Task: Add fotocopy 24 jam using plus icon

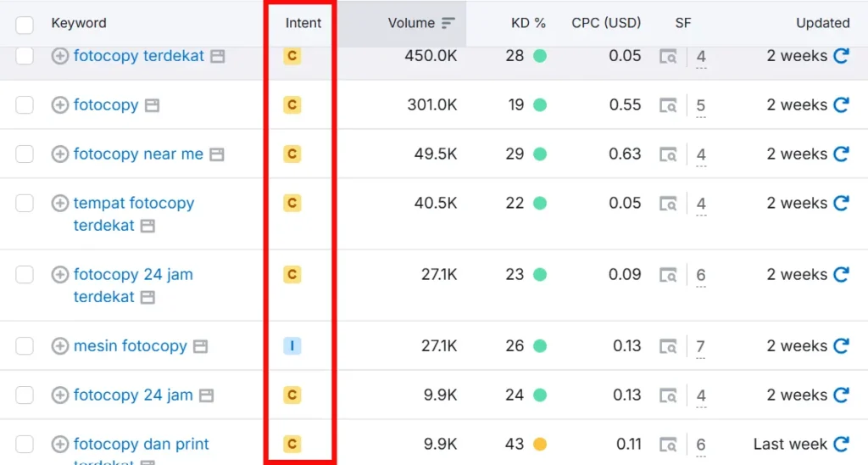Action: [x=60, y=395]
